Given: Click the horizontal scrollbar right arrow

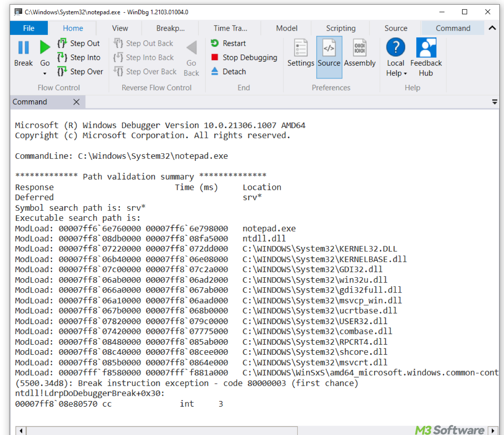Looking at the screenshot, I should (493, 431).
